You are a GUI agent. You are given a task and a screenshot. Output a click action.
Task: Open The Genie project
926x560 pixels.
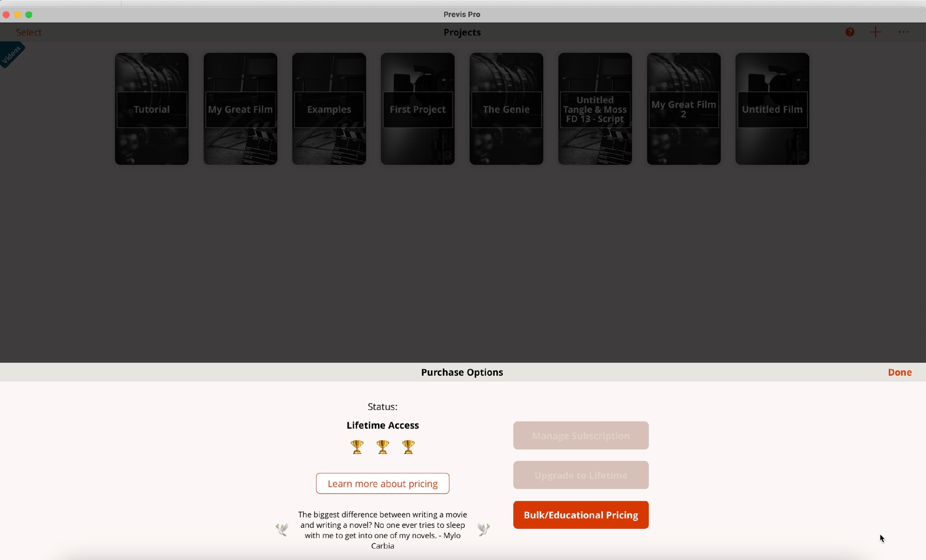[506, 109]
